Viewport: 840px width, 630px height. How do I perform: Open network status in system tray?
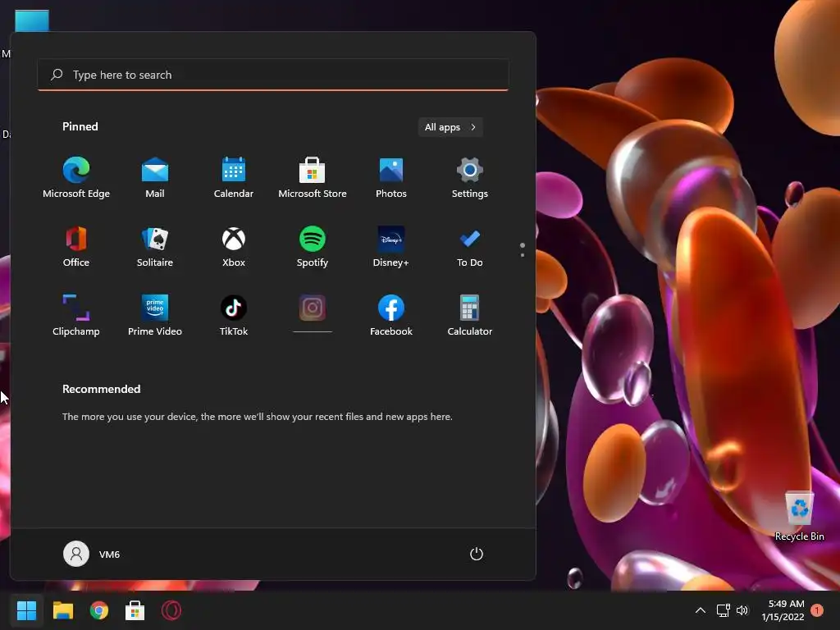[724, 610]
